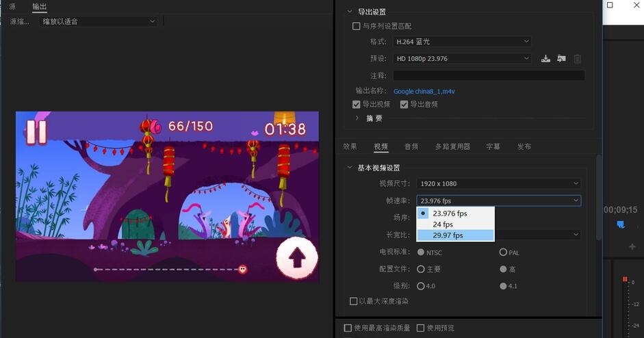Select the PAL television standard radio button
The height and width of the screenshot is (338, 644).
click(x=503, y=252)
